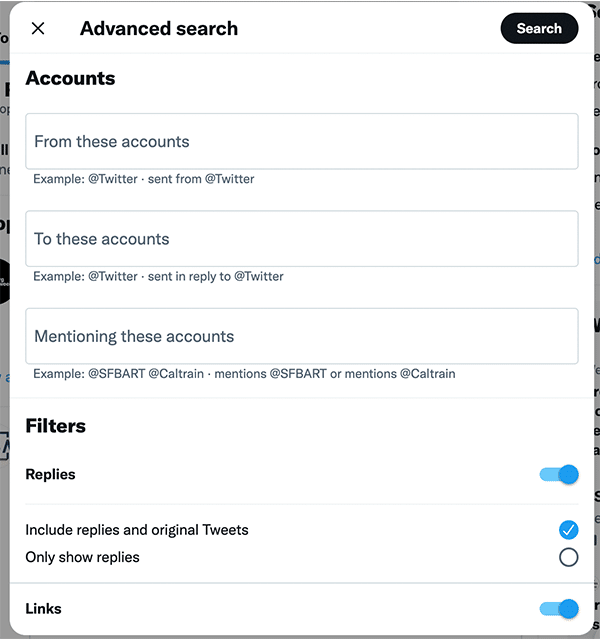Click the @SFBART @Caltrain mentions example hint

click(x=244, y=374)
